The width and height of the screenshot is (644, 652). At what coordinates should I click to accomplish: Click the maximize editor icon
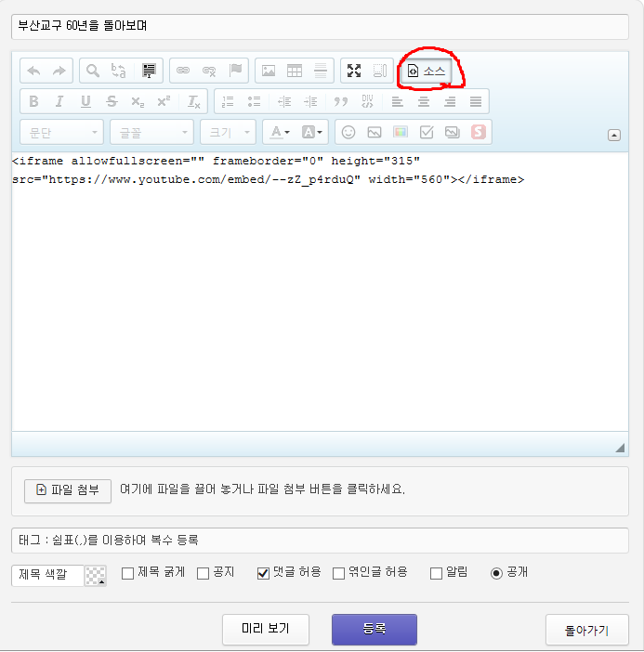pyautogui.click(x=354, y=71)
